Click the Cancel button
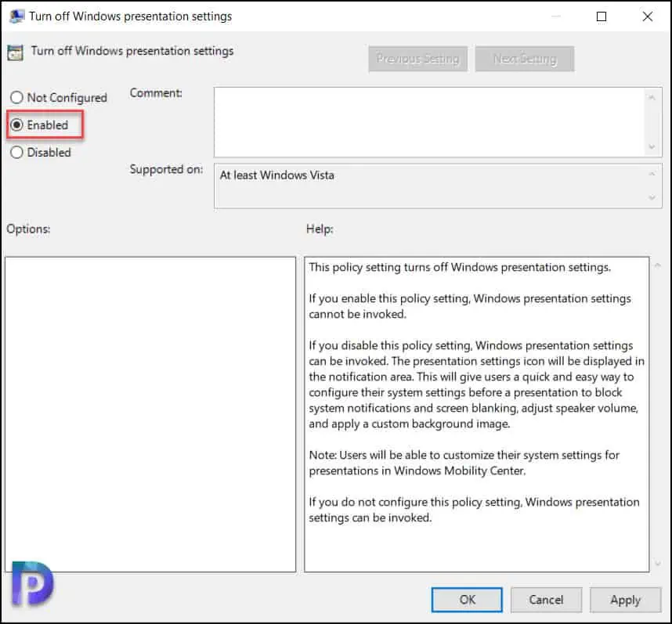Viewport: 672px width, 624px height. point(546,600)
